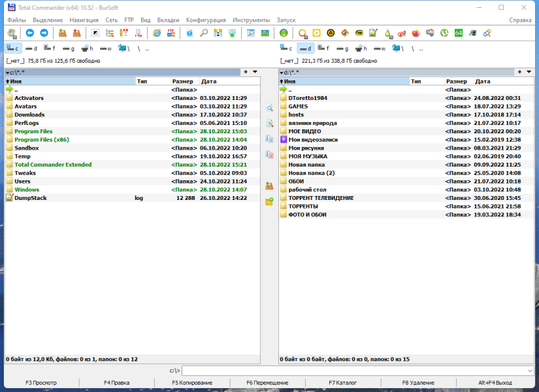Sort left panel by Размер column header
The height and width of the screenshot is (392, 539).
185,82
